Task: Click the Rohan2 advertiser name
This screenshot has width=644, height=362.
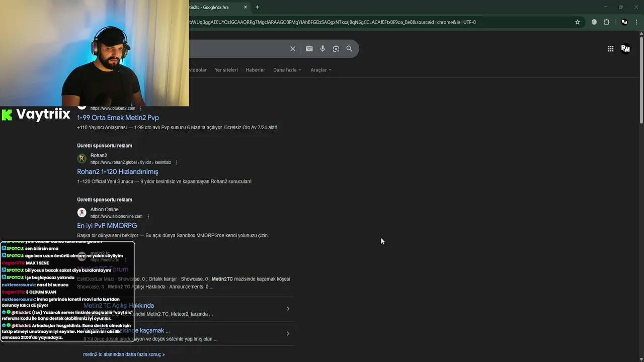Action: (99, 155)
